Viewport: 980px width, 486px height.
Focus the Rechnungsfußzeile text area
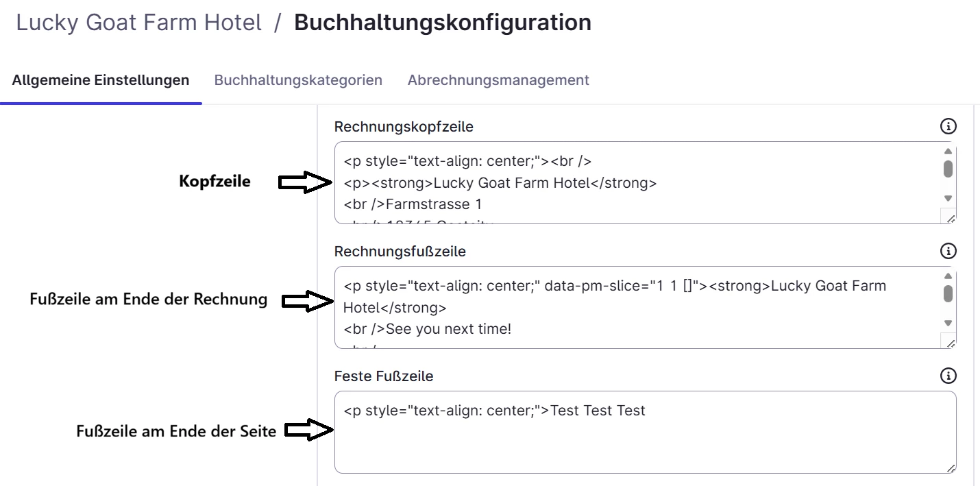[637, 307]
